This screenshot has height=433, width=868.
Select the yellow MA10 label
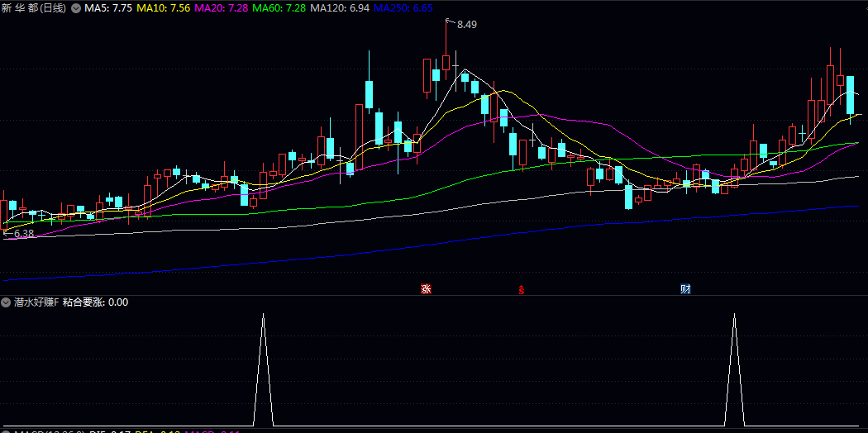click(163, 7)
